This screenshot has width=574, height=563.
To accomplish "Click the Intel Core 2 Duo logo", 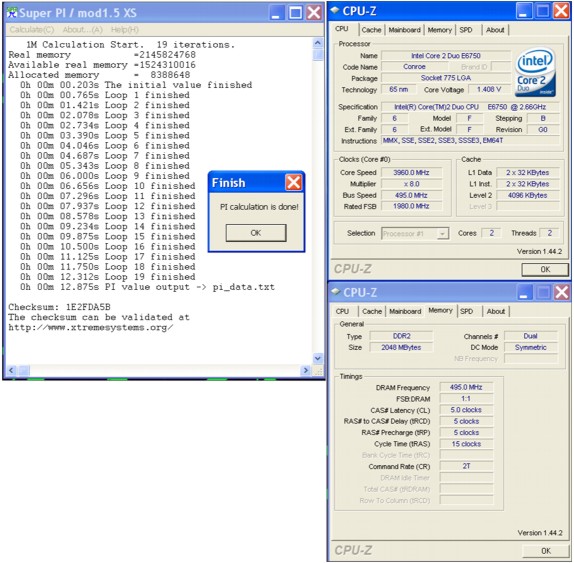I will pos(536,72).
